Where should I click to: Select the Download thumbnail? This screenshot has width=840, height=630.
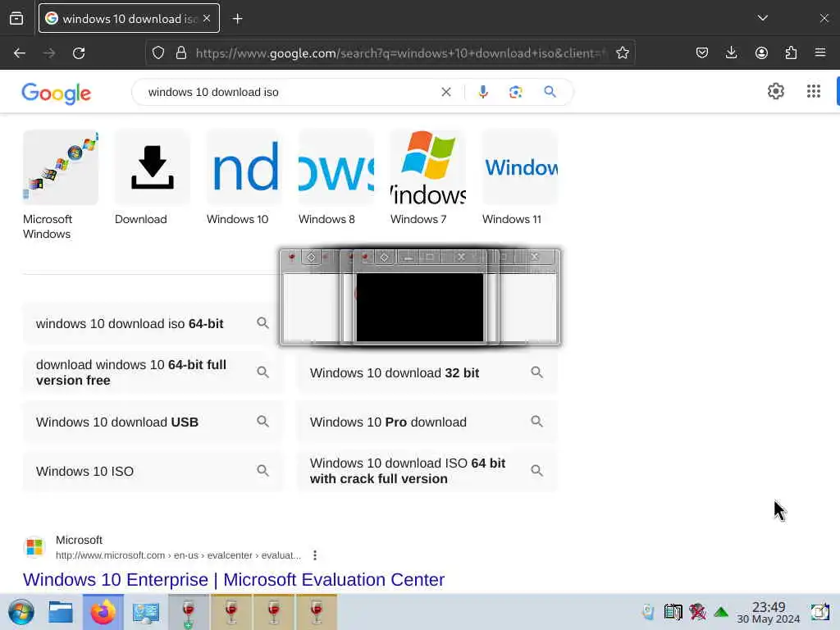pos(152,178)
